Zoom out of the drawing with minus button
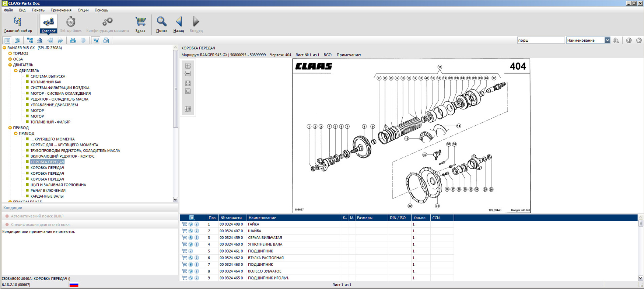 tap(188, 74)
